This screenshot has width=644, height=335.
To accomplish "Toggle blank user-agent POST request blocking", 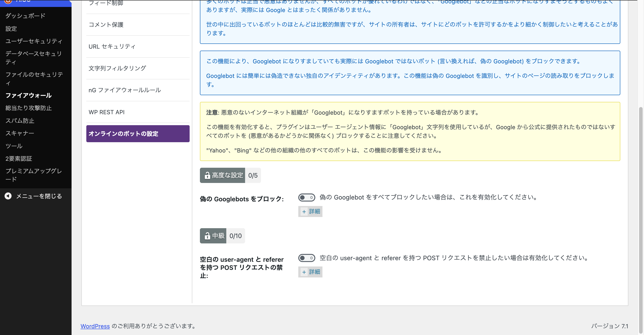I will pyautogui.click(x=307, y=258).
